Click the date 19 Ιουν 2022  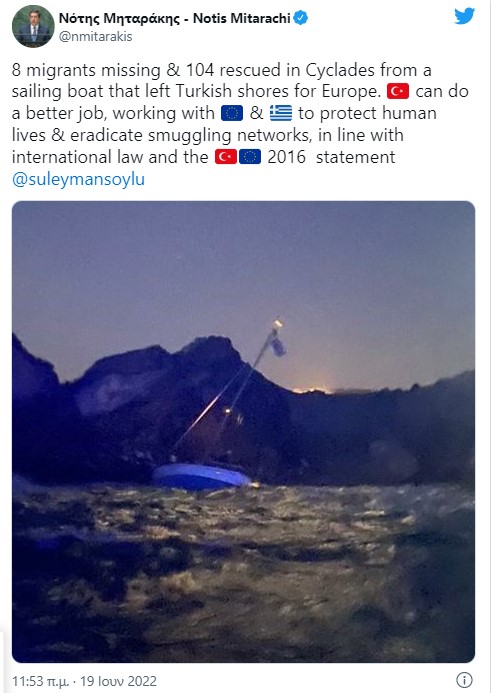click(x=118, y=681)
